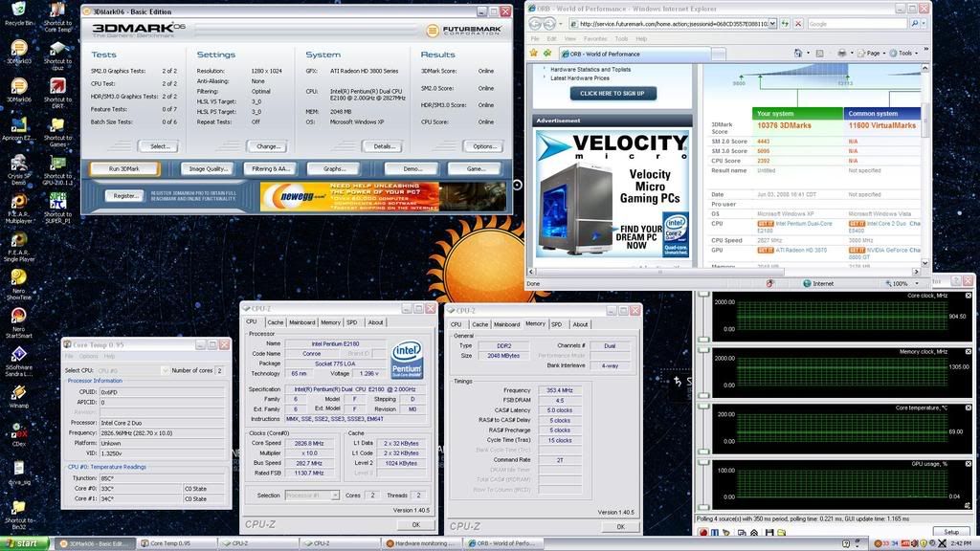
Task: Click the Internet Explorer Back arrow
Action: coord(536,24)
